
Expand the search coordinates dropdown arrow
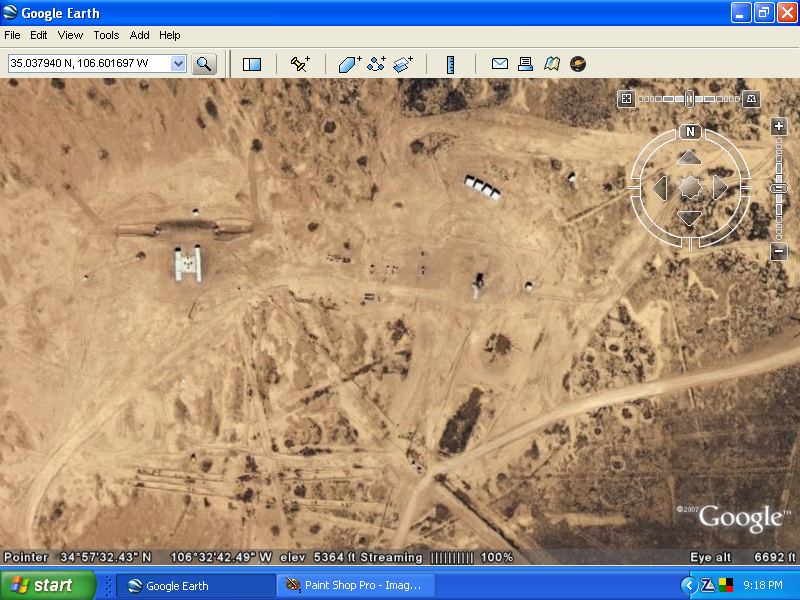click(x=178, y=64)
